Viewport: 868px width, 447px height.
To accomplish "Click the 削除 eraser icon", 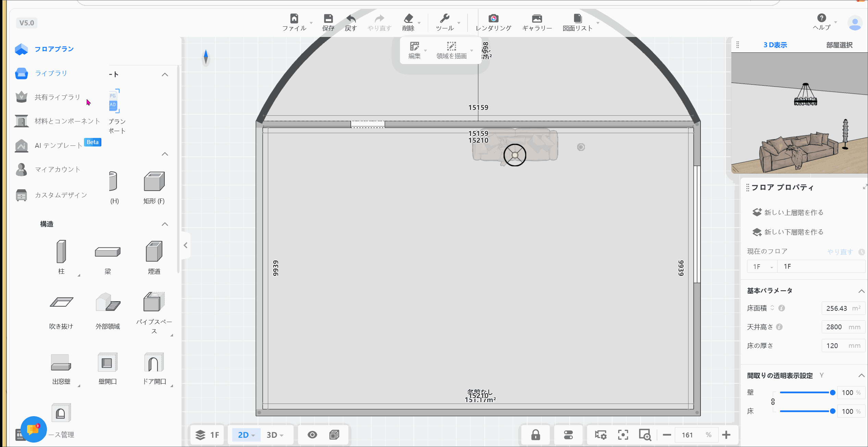I will click(408, 18).
